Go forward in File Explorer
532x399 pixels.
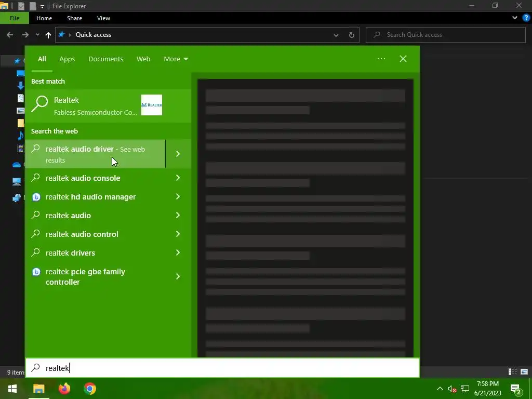point(25,35)
